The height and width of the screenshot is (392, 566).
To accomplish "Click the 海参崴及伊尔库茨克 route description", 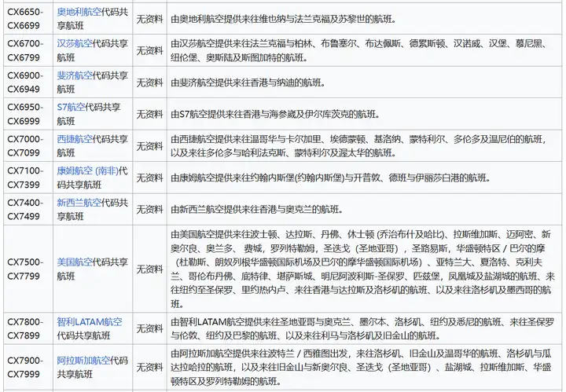I will coord(276,114).
